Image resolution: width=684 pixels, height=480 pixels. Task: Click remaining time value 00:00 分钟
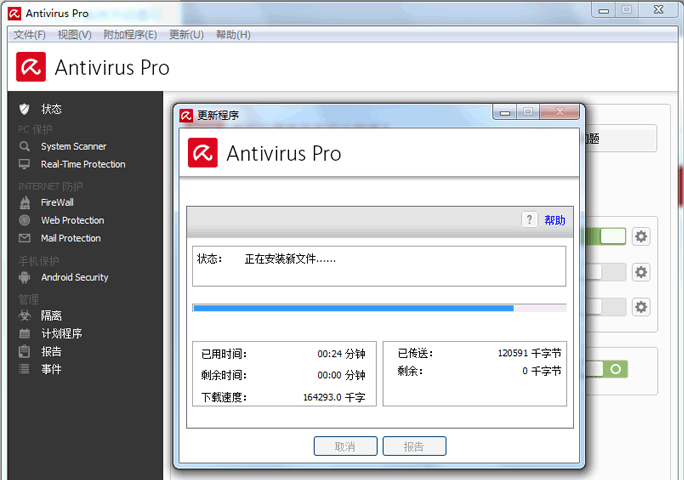(341, 375)
